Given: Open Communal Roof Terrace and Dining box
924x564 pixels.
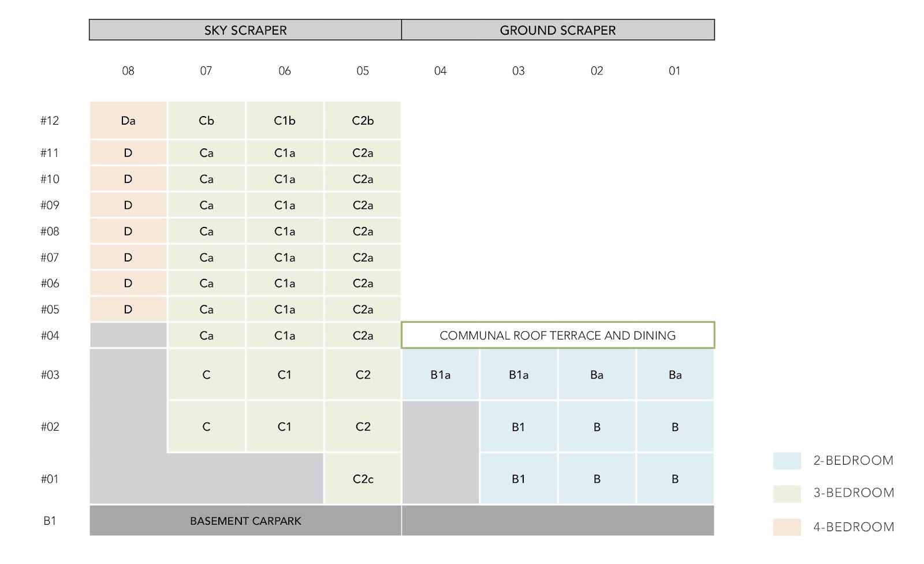Looking at the screenshot, I should click(x=558, y=335).
